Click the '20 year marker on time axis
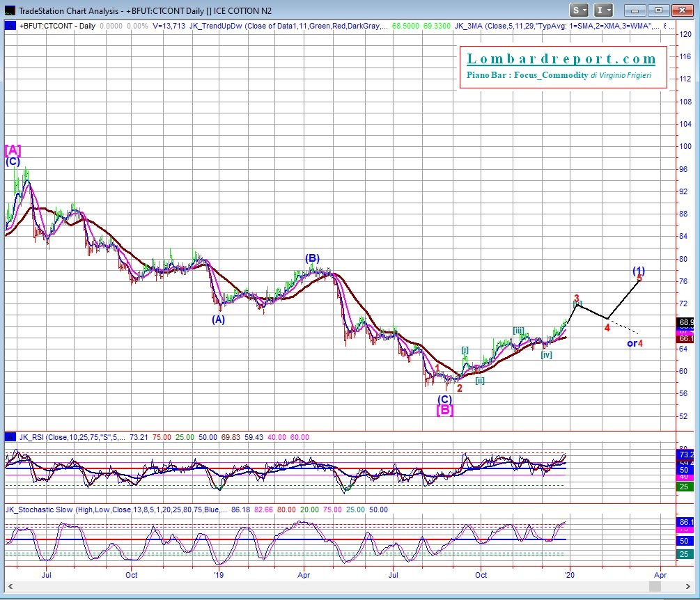This screenshot has height=600, width=700. pyautogui.click(x=570, y=574)
